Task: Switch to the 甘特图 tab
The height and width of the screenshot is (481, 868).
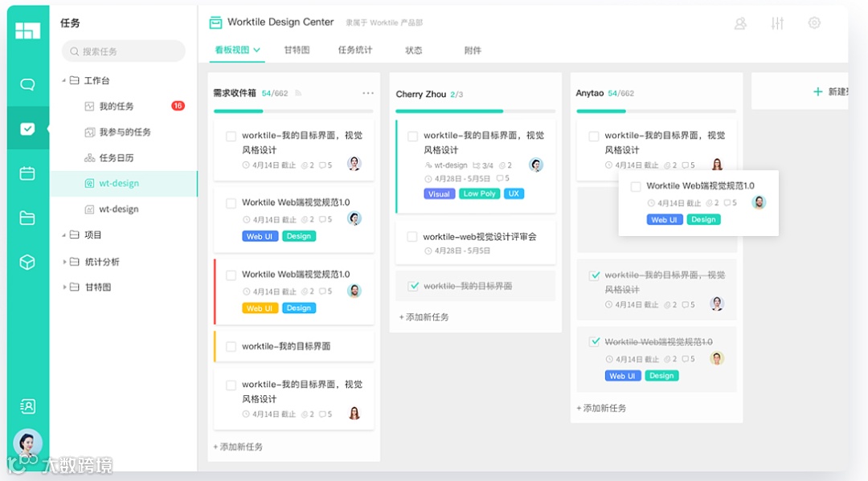Action: [297, 50]
